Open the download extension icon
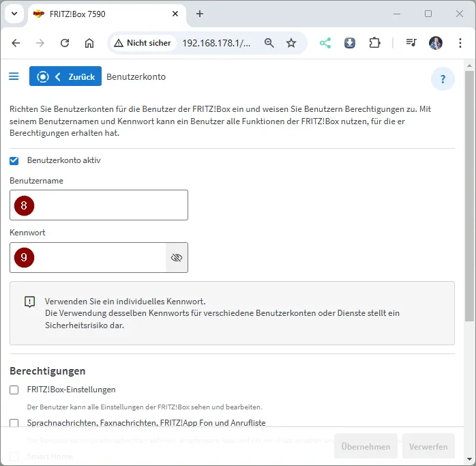The image size is (476, 466). (x=350, y=43)
